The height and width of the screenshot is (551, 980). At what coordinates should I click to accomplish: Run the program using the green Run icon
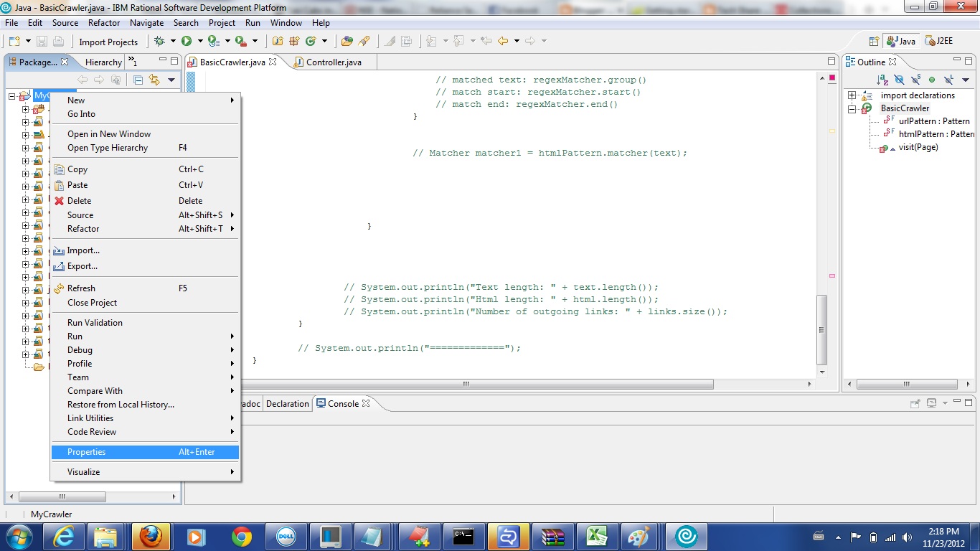click(185, 42)
